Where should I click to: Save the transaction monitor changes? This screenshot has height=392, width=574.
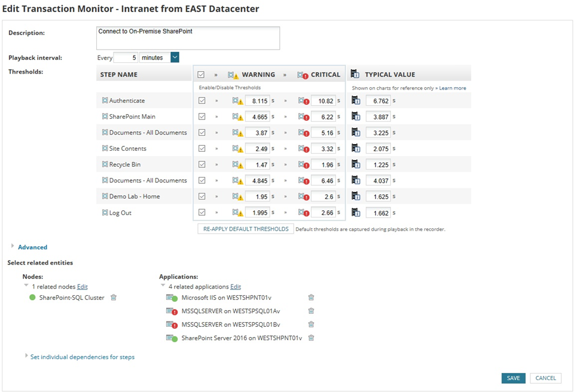[513, 378]
